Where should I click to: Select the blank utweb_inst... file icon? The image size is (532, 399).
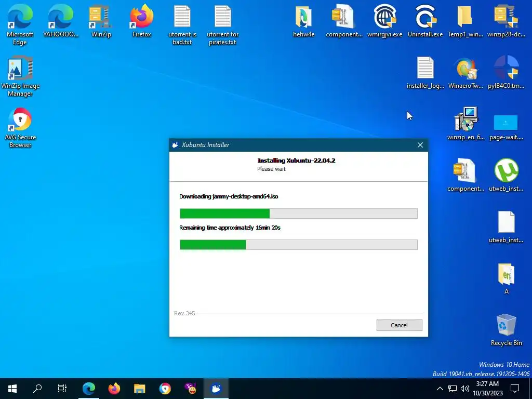(506, 227)
